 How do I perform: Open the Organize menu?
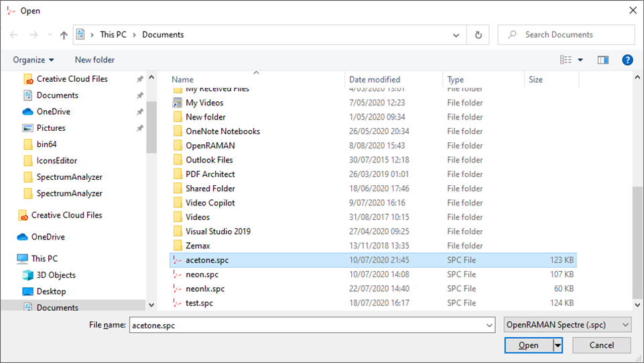pos(34,60)
